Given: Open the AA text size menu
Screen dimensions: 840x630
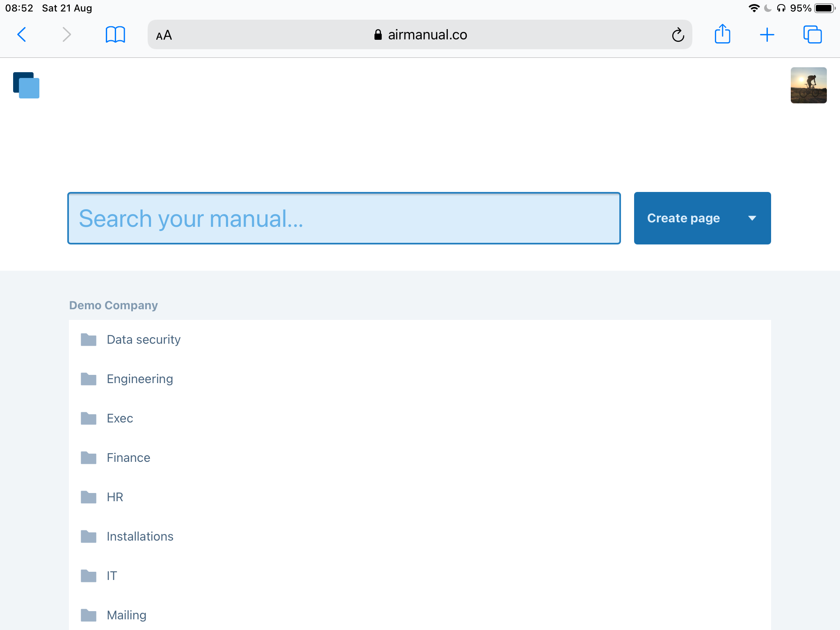Looking at the screenshot, I should point(163,35).
